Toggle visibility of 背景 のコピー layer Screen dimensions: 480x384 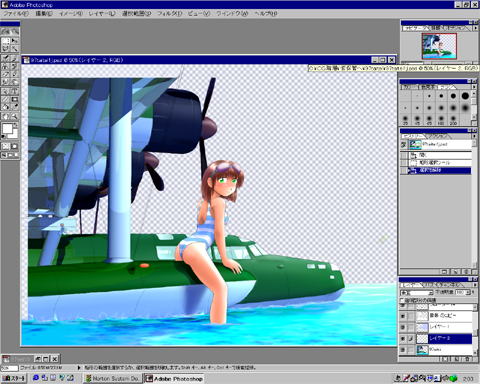click(x=403, y=315)
